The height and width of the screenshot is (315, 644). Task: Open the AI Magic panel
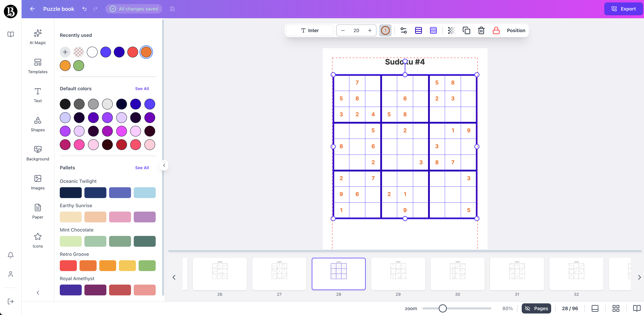click(x=37, y=37)
